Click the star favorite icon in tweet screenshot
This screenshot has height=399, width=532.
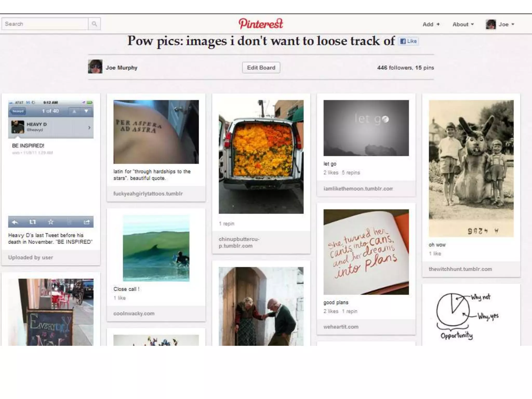tap(51, 222)
